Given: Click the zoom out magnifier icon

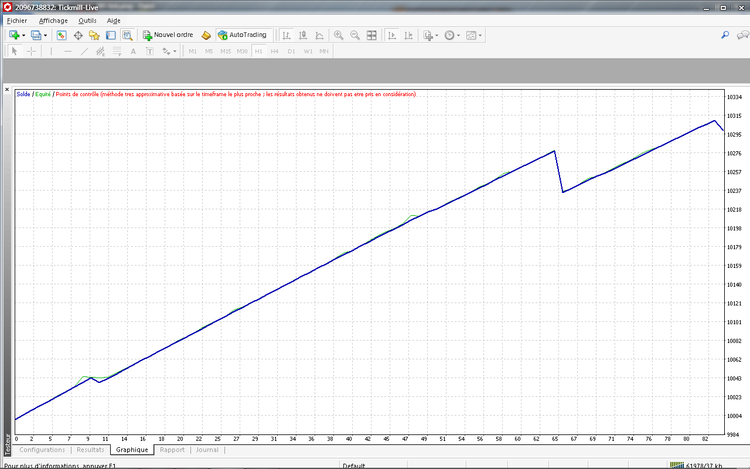Looking at the screenshot, I should (354, 35).
